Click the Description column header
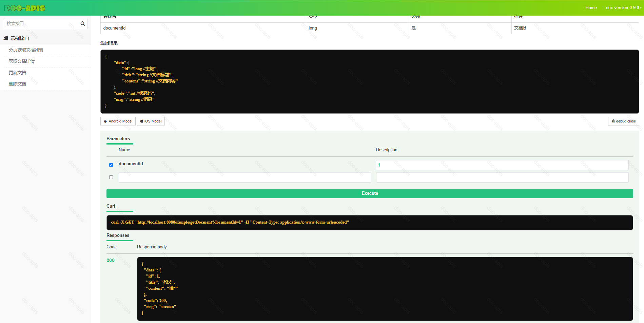Image resolution: width=644 pixels, height=323 pixels. pos(386,150)
